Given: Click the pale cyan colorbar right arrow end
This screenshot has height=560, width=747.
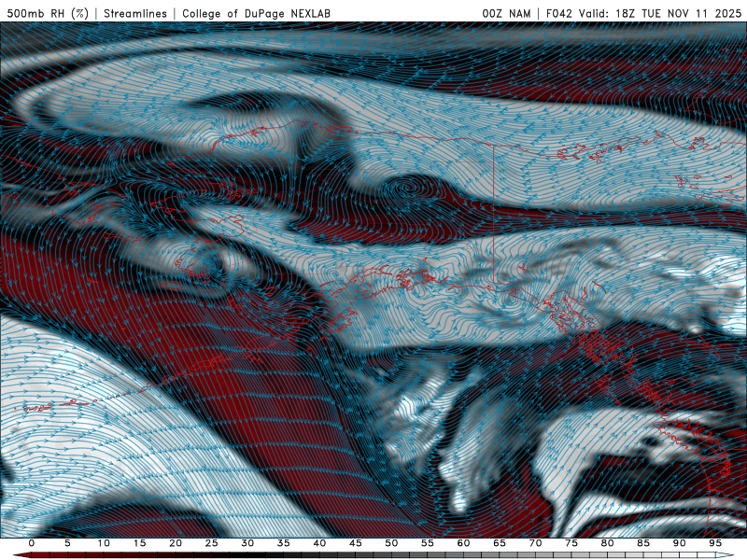Looking at the screenshot, I should point(725,555).
